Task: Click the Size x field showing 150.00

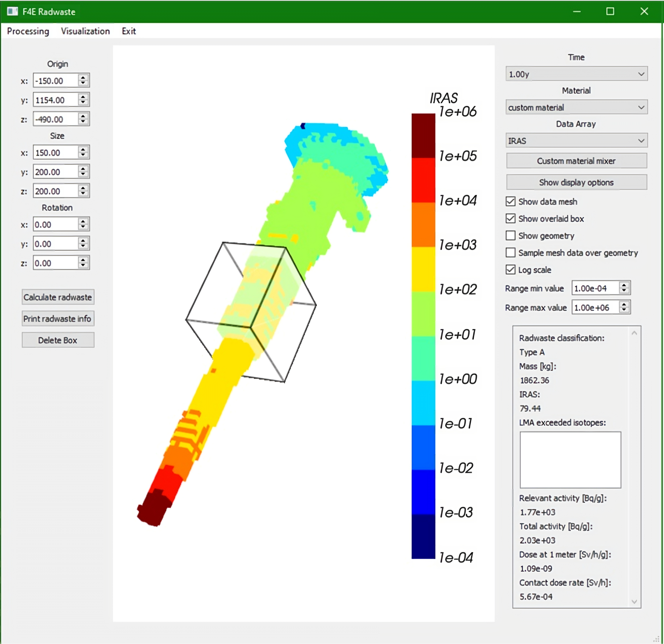Action: pyautogui.click(x=56, y=152)
